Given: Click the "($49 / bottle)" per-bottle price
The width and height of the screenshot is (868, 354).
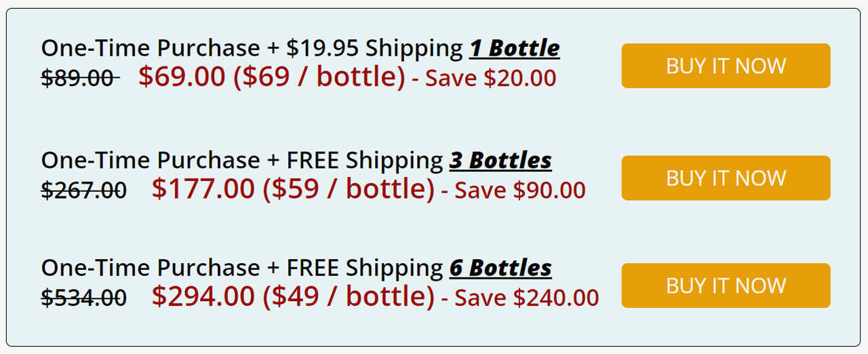Looking at the screenshot, I should coord(348,296).
